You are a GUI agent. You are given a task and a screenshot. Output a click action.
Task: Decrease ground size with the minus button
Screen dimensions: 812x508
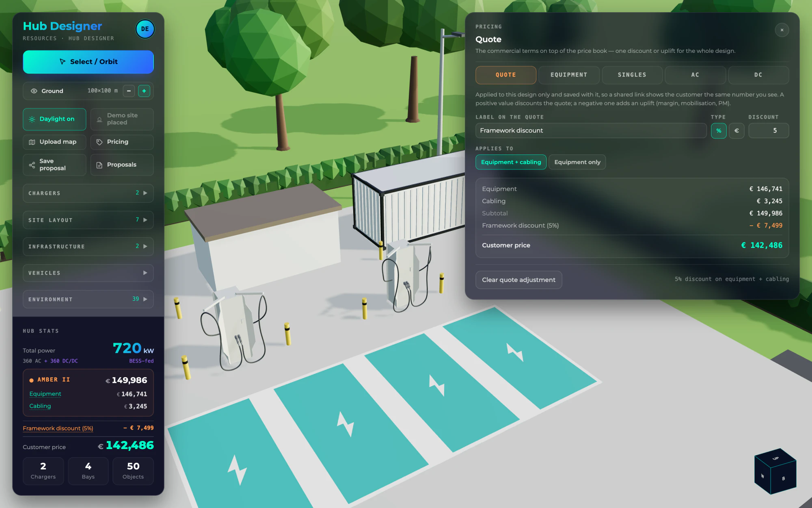coord(129,91)
